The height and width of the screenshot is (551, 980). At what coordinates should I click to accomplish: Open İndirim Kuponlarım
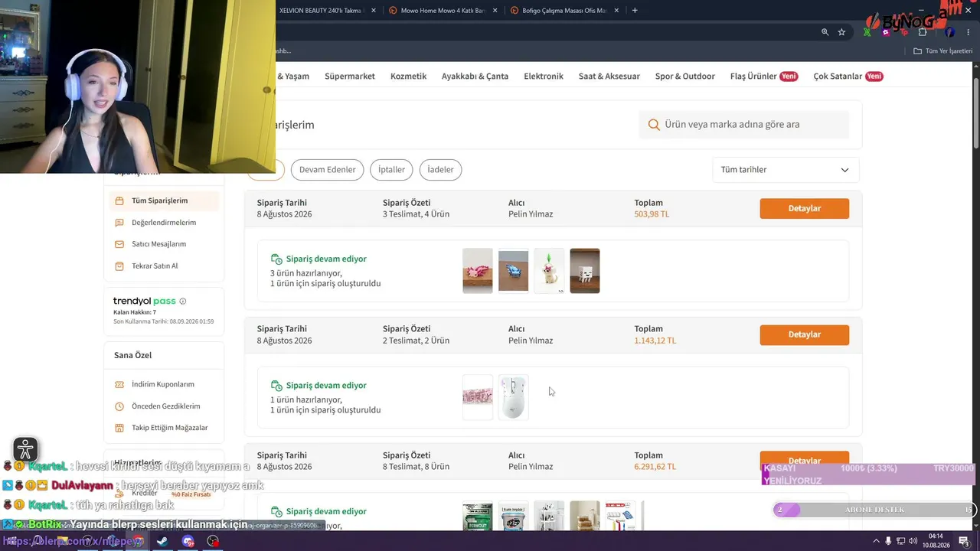click(164, 384)
